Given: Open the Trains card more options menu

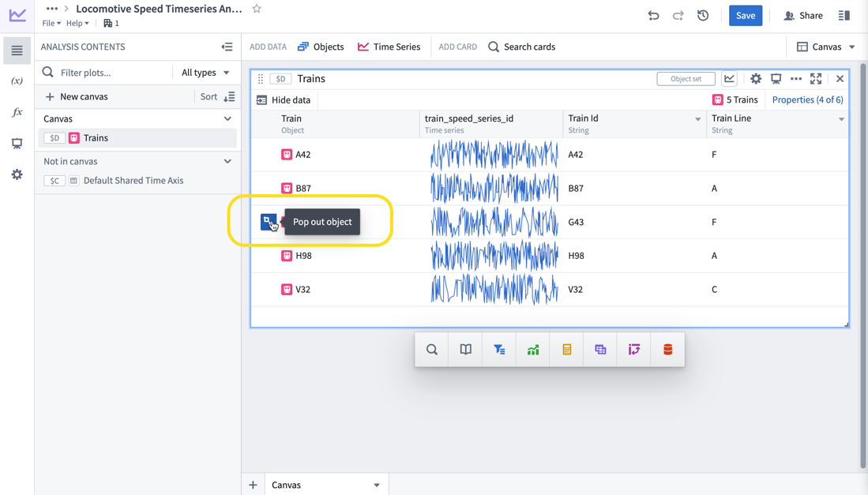Looking at the screenshot, I should coord(796,78).
